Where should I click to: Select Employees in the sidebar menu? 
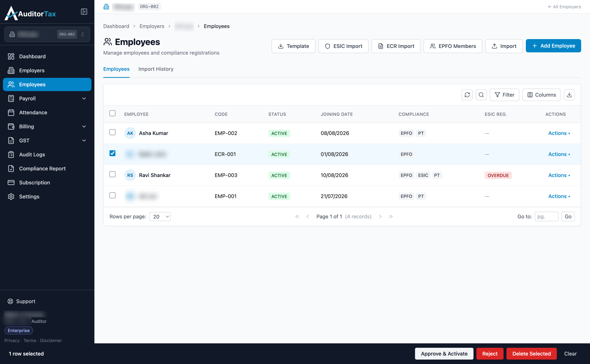pyautogui.click(x=47, y=84)
